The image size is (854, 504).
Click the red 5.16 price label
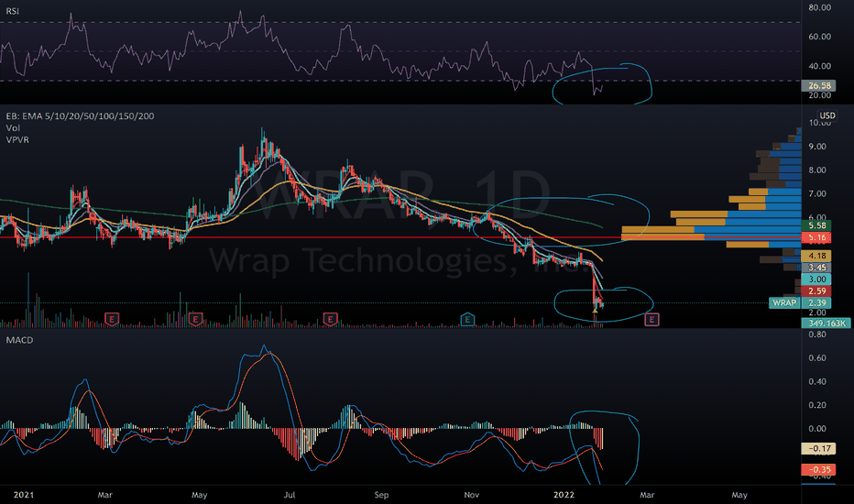pos(816,237)
